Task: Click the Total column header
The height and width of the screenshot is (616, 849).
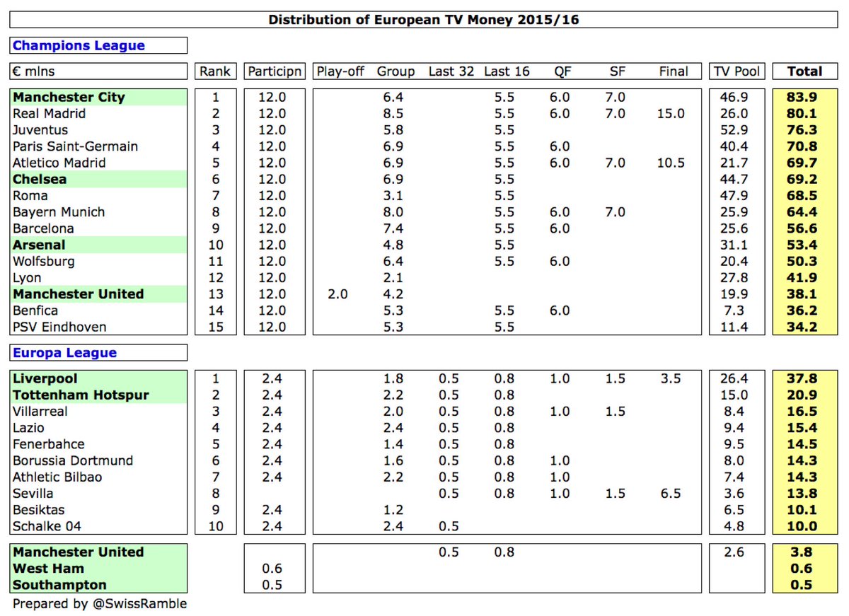Action: 805,71
